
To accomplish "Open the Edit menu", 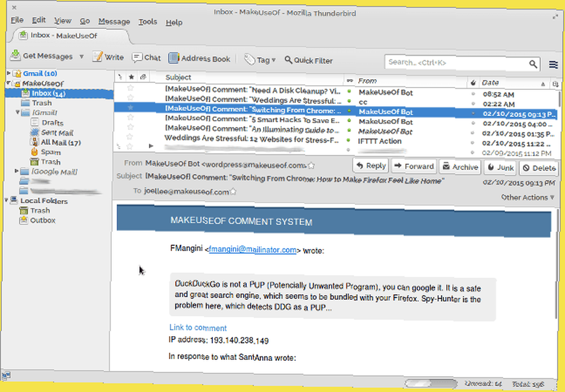I will [x=38, y=20].
